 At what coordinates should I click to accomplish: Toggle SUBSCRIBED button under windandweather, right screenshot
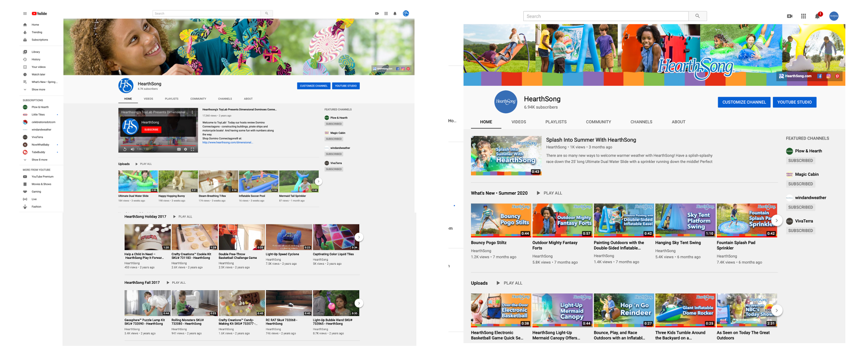click(800, 207)
